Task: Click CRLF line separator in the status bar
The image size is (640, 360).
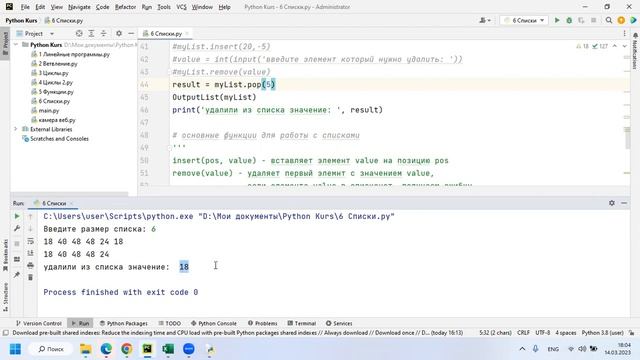Action: point(523,333)
